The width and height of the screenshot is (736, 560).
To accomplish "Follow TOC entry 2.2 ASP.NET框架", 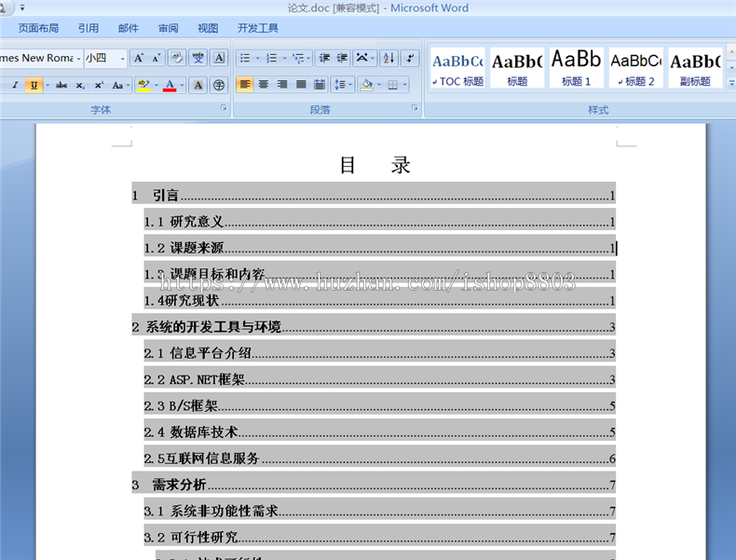I will 380,379.
